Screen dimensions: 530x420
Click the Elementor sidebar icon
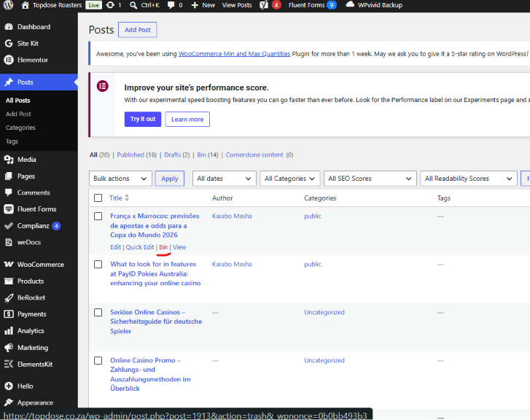click(9, 60)
